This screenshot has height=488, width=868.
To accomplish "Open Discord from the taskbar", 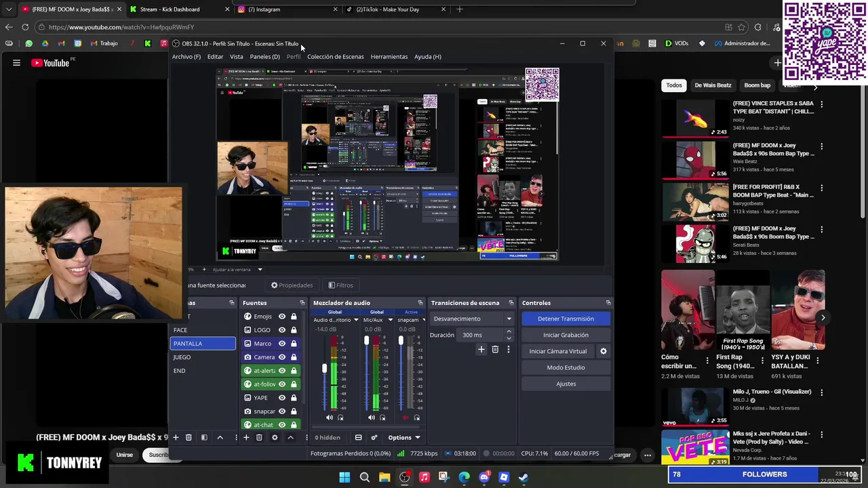I will (x=484, y=477).
